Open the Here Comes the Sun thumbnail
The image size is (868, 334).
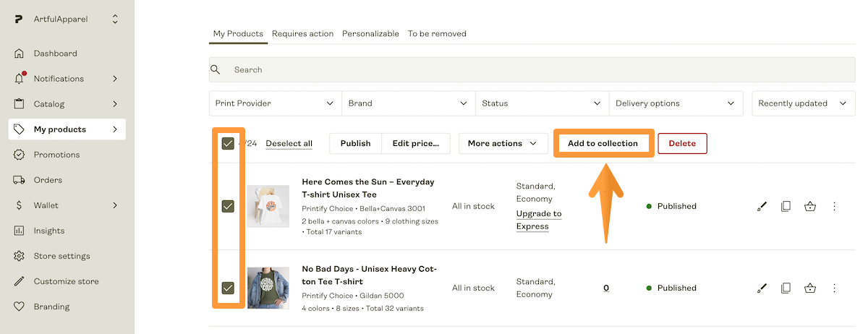point(268,206)
